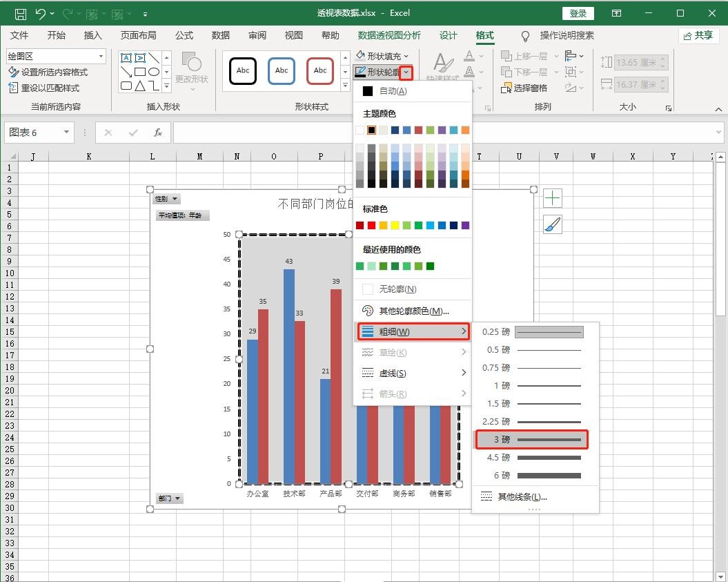Click the text box shape icon
Screen dimensions: 728x582
tap(126, 58)
